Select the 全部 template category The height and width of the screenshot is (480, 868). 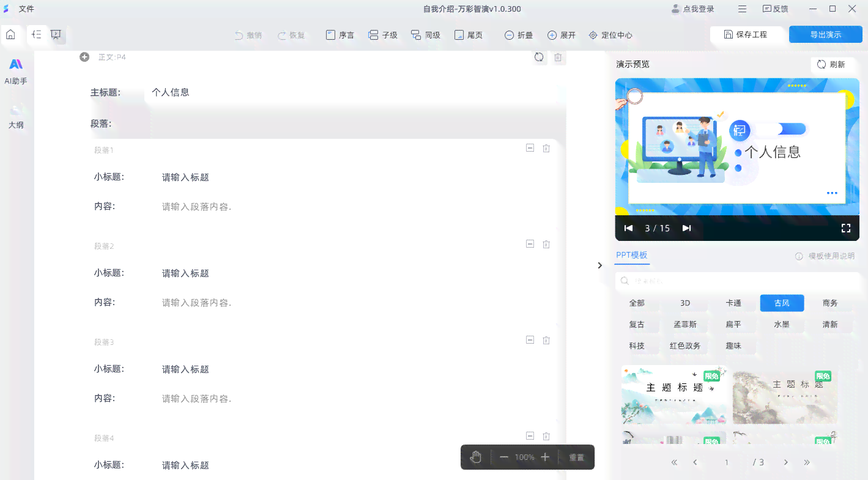(x=637, y=303)
